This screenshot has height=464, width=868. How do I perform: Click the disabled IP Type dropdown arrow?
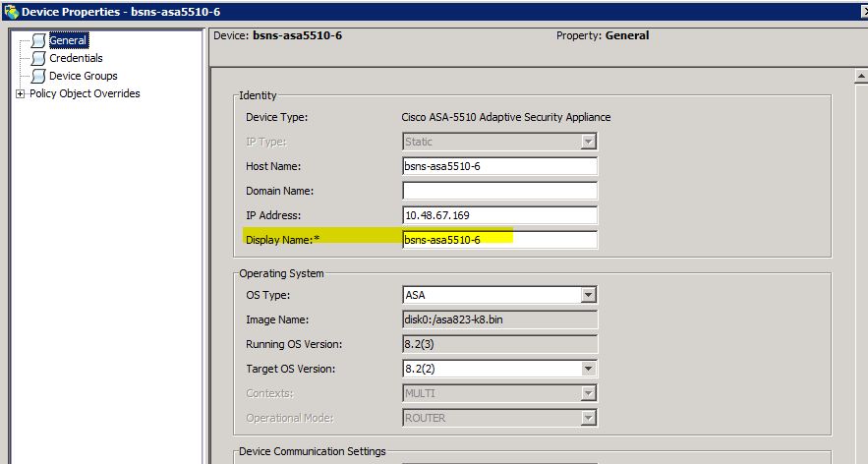point(589,142)
